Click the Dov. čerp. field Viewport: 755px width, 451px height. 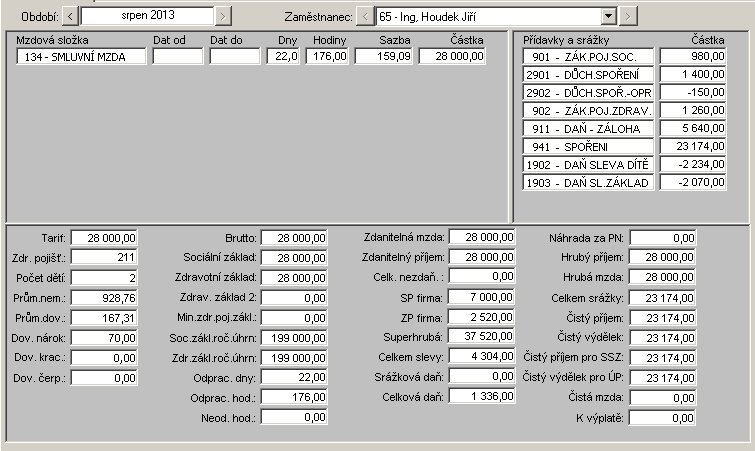(x=104, y=378)
